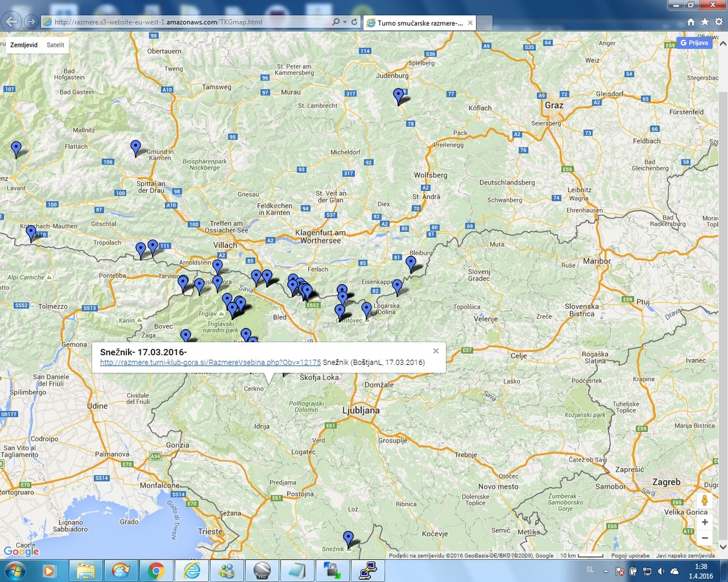Go to the browser home page
The width and height of the screenshot is (728, 582).
(x=691, y=22)
